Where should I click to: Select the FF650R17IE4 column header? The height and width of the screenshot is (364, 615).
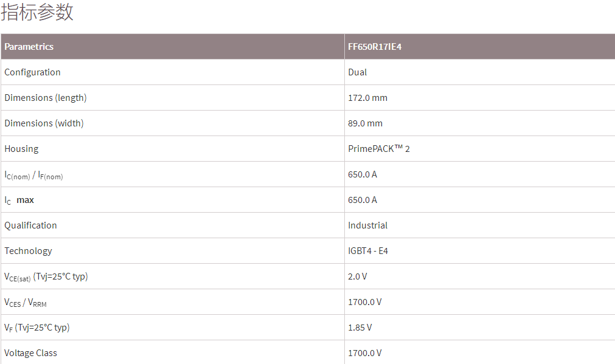pos(375,47)
